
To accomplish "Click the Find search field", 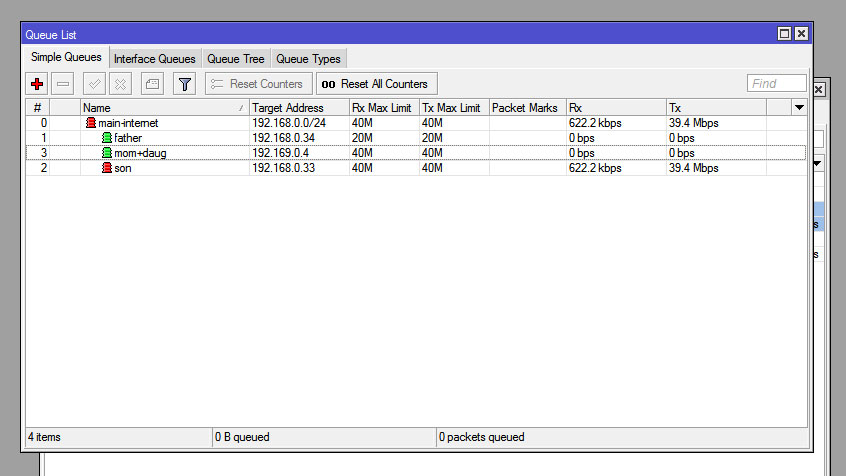I will tap(776, 84).
